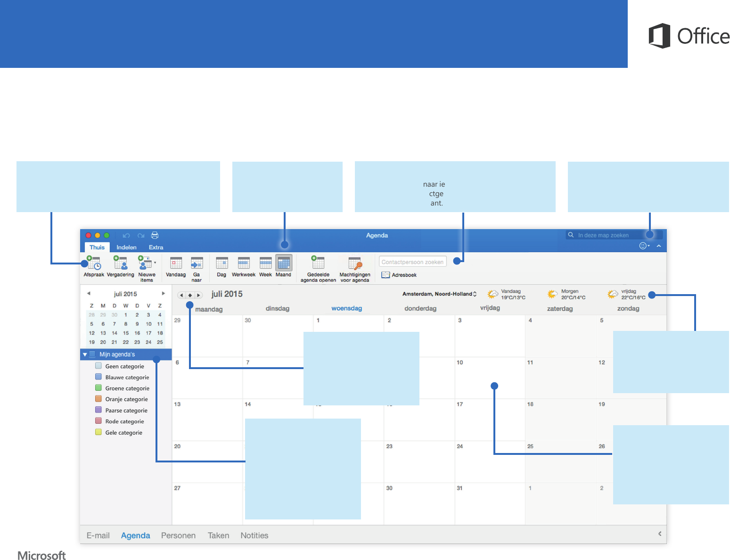Toggle the Oranje categorie checkbox

[x=98, y=399]
